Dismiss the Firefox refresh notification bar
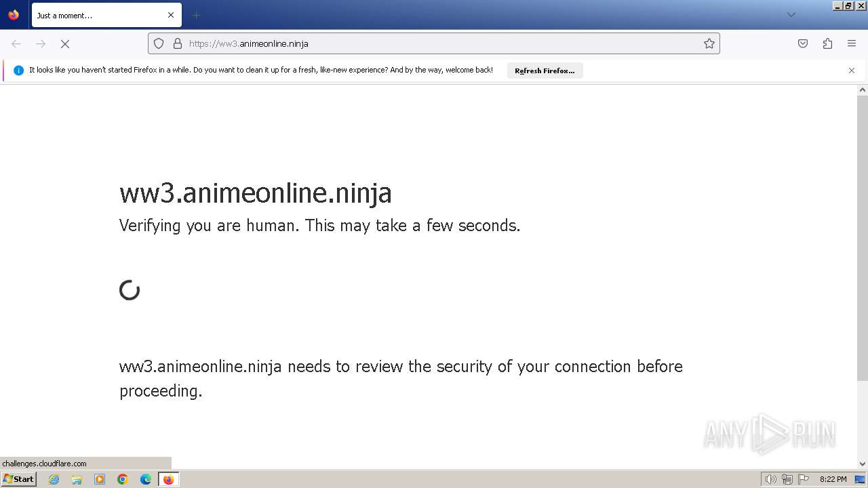The image size is (868, 488). [852, 70]
